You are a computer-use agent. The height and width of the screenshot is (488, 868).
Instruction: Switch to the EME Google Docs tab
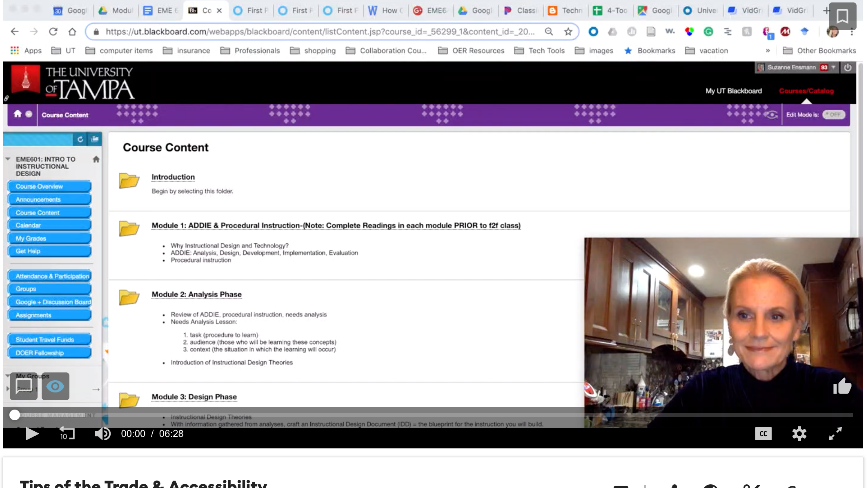point(161,11)
